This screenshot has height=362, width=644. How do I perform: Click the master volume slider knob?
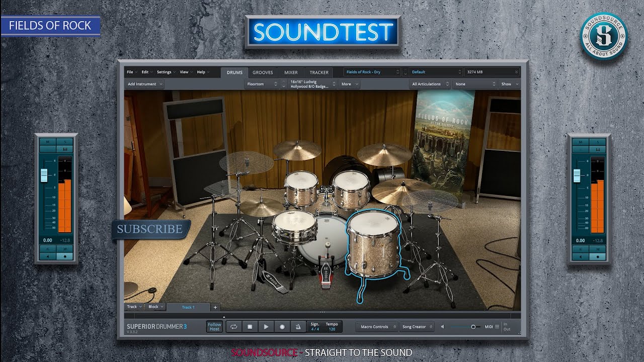[473, 327]
